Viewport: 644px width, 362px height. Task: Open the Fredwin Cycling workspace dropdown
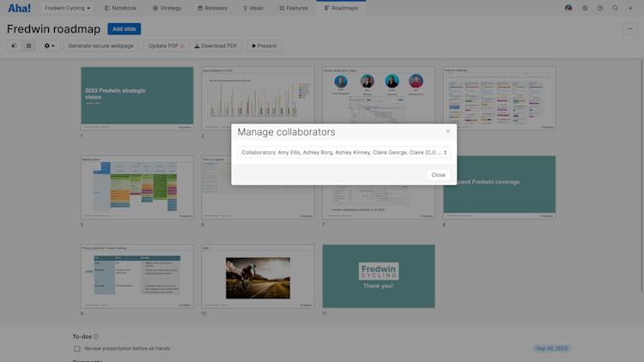(x=67, y=8)
